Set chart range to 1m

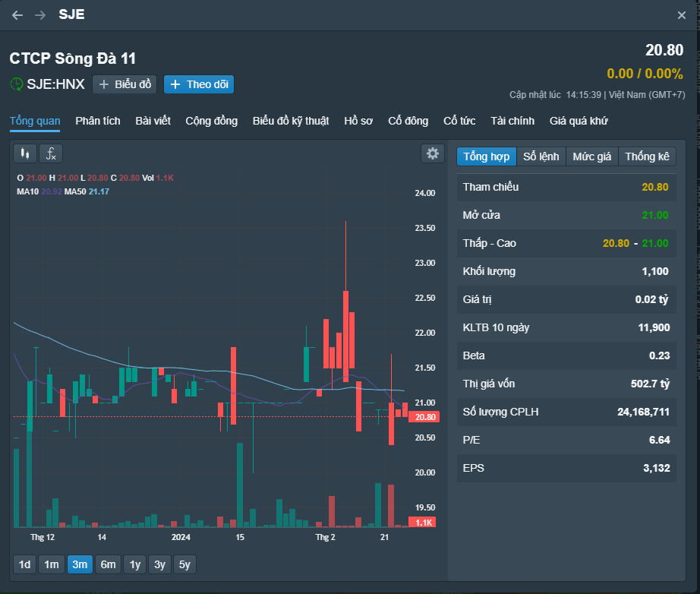52,564
